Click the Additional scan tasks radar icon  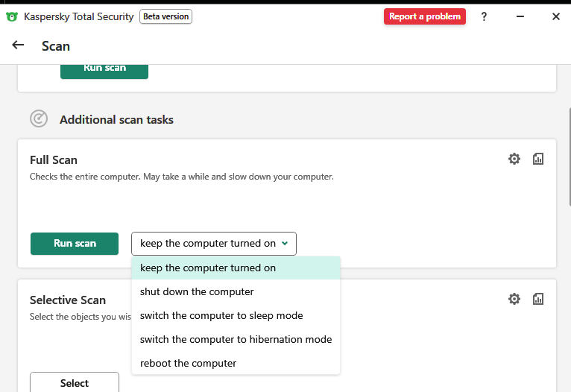(39, 119)
